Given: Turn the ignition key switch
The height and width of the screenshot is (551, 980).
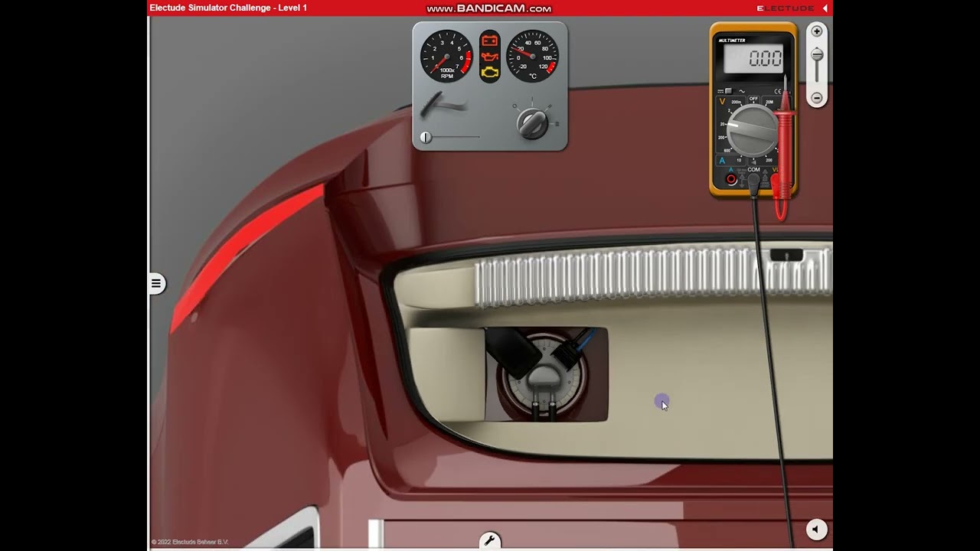Looking at the screenshot, I should (532, 122).
